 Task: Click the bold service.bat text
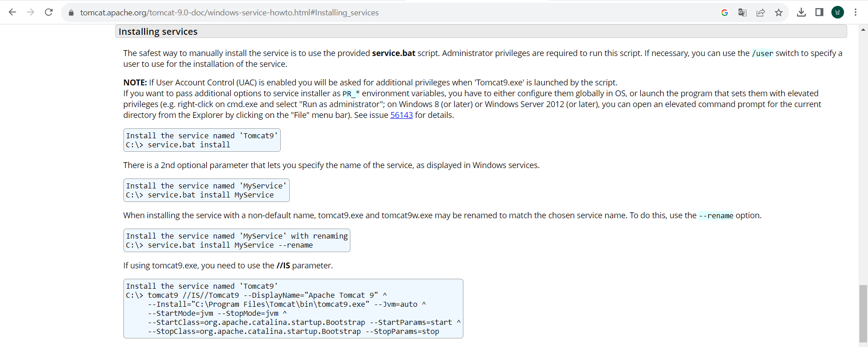[393, 53]
